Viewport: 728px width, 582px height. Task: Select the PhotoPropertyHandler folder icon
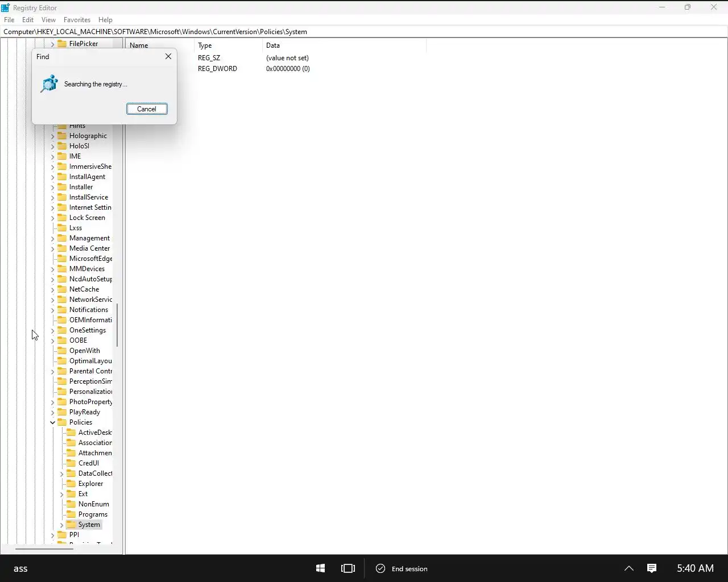(x=62, y=402)
